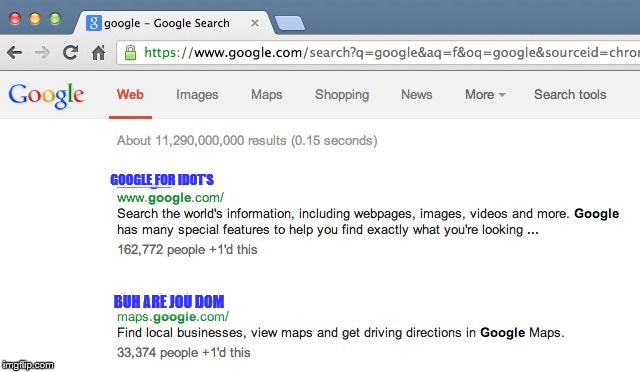Screen dimensions: 640x372
Task: Expand the More dropdown menu
Action: (485, 95)
